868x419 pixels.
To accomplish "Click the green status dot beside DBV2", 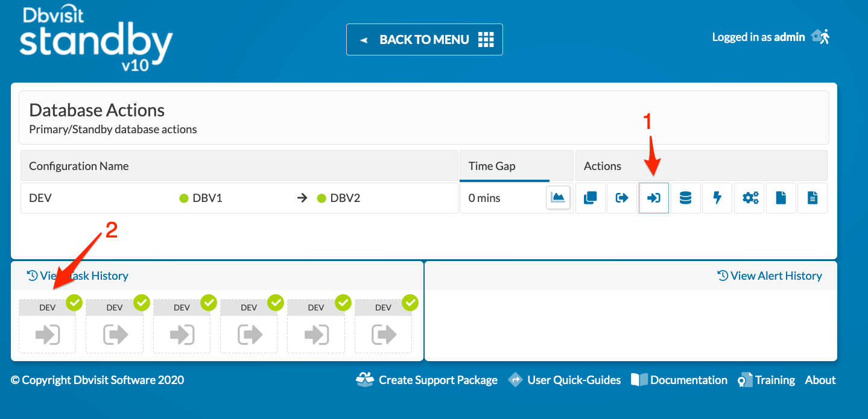I will point(322,198).
